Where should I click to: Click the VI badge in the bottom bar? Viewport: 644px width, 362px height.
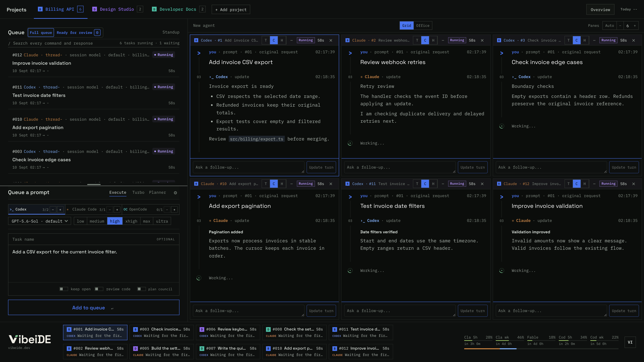(630, 342)
